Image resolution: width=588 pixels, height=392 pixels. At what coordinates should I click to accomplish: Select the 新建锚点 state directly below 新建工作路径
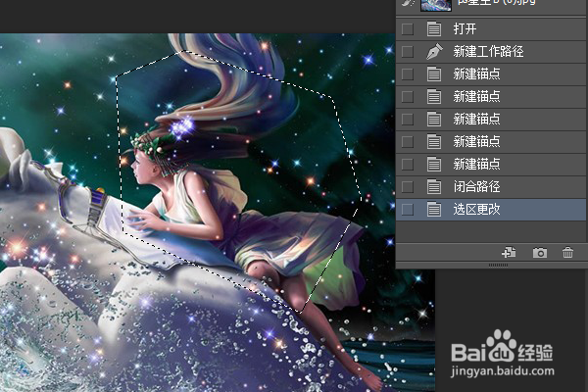(491, 73)
